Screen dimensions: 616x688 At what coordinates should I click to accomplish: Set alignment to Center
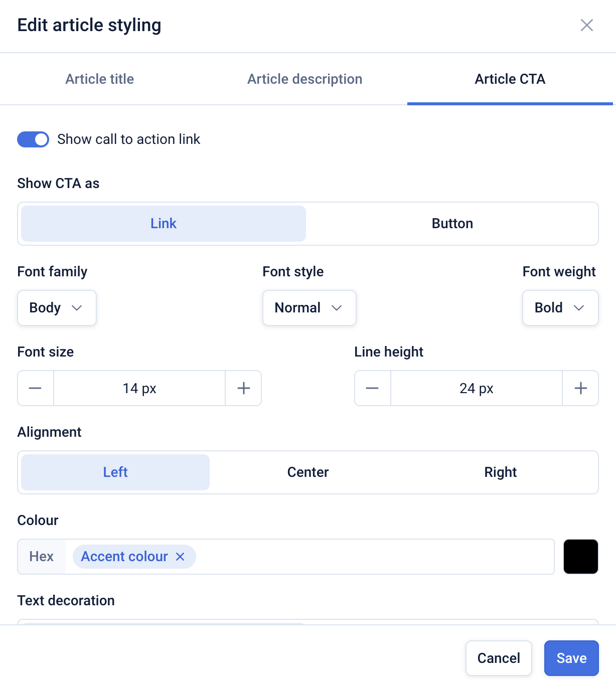pyautogui.click(x=308, y=472)
